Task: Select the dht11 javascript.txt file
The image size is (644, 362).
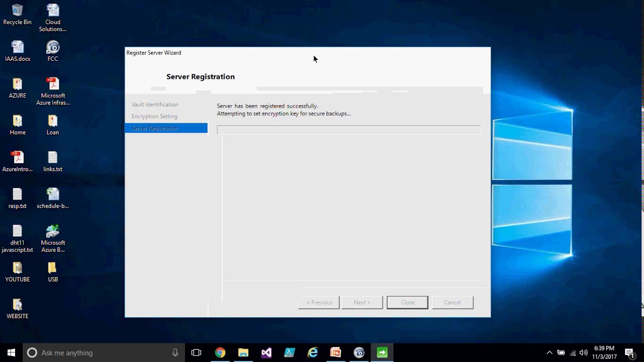Action: tap(18, 238)
